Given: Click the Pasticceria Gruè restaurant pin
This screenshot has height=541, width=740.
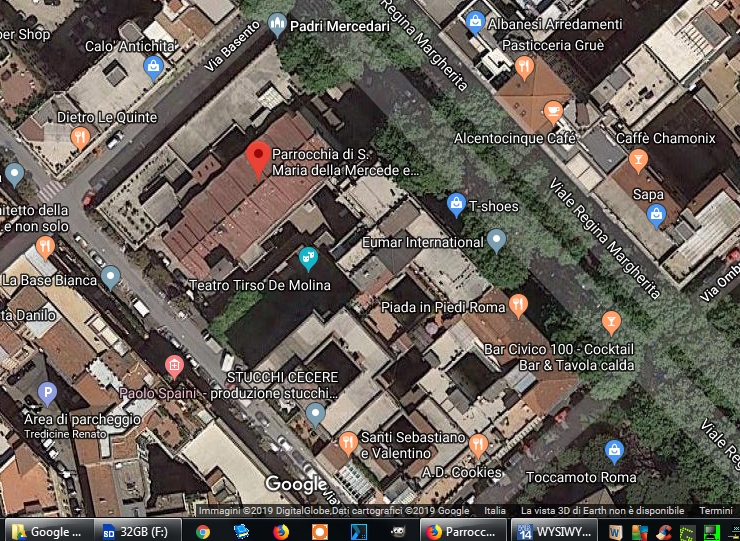Looking at the screenshot, I should coord(524,67).
